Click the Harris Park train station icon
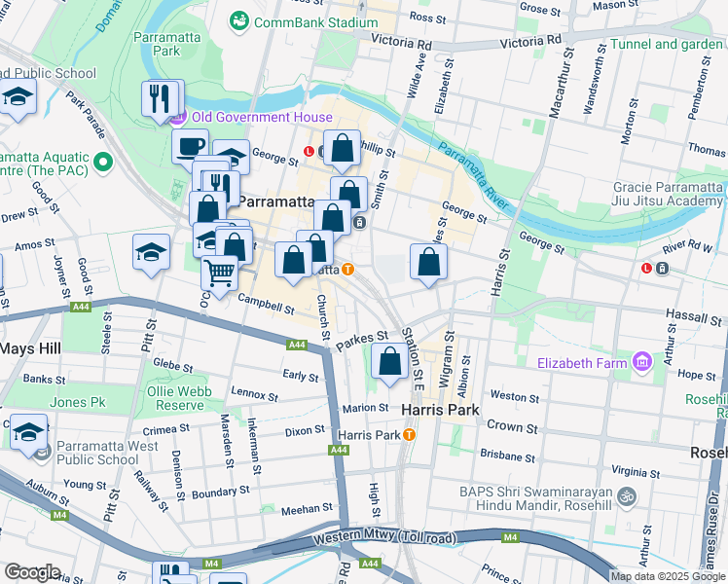 (409, 435)
